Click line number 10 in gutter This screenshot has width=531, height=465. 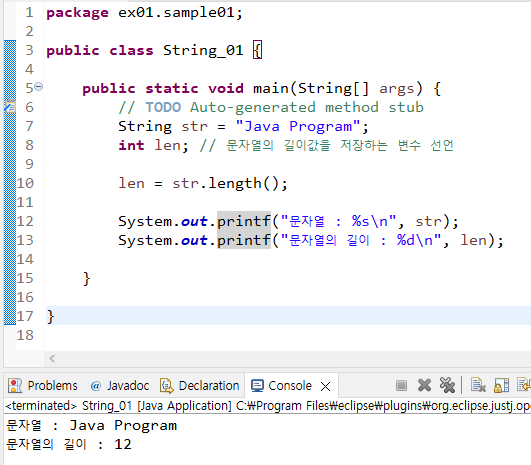point(25,183)
